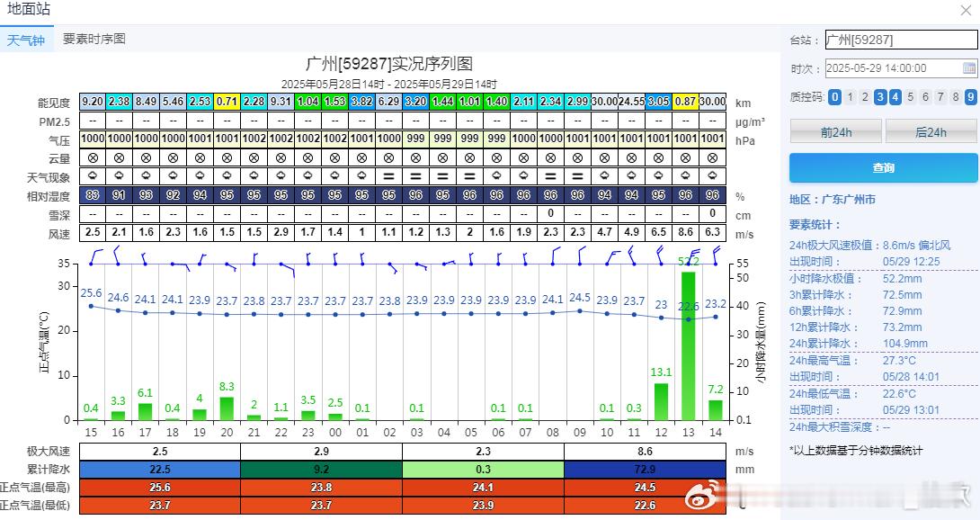The height and width of the screenshot is (520, 980).
Task: Open the calendar picker for 时次
Action: point(968,67)
